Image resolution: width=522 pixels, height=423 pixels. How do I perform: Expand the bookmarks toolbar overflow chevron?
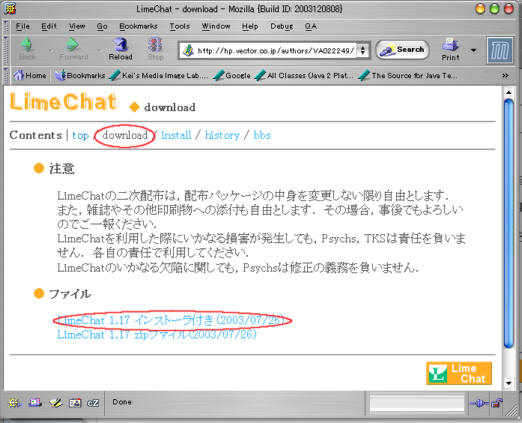point(505,76)
